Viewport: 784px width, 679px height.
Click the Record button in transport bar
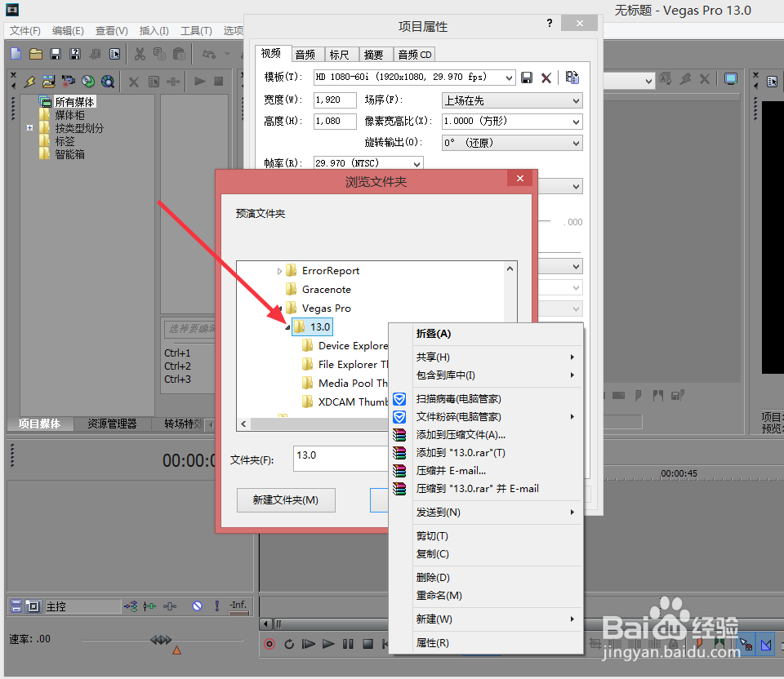[x=269, y=644]
